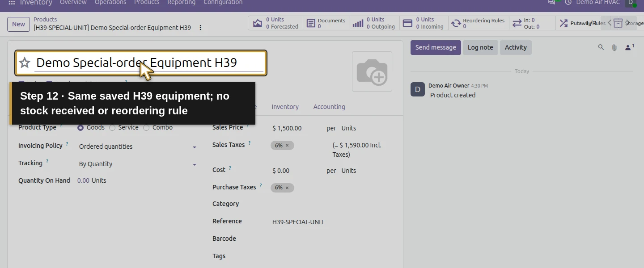Show help tooltip for Cost
The image size is (644, 268).
(x=230, y=168)
